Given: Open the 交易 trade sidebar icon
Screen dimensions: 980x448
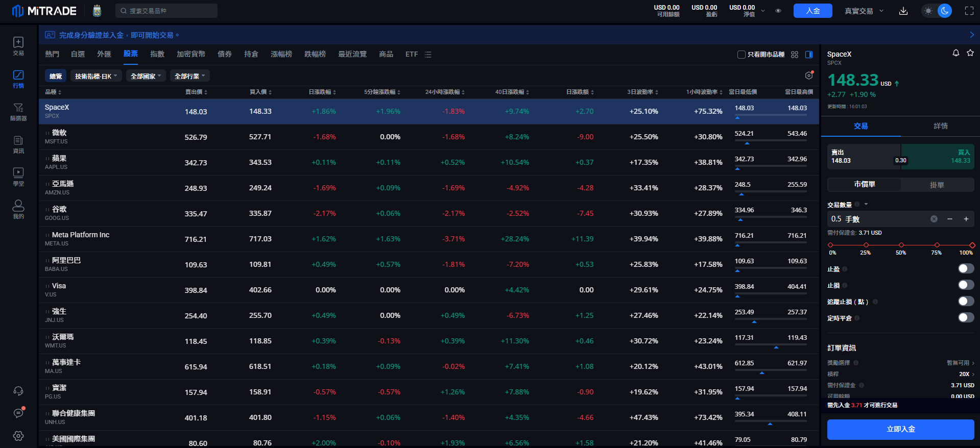Looking at the screenshot, I should point(18,46).
